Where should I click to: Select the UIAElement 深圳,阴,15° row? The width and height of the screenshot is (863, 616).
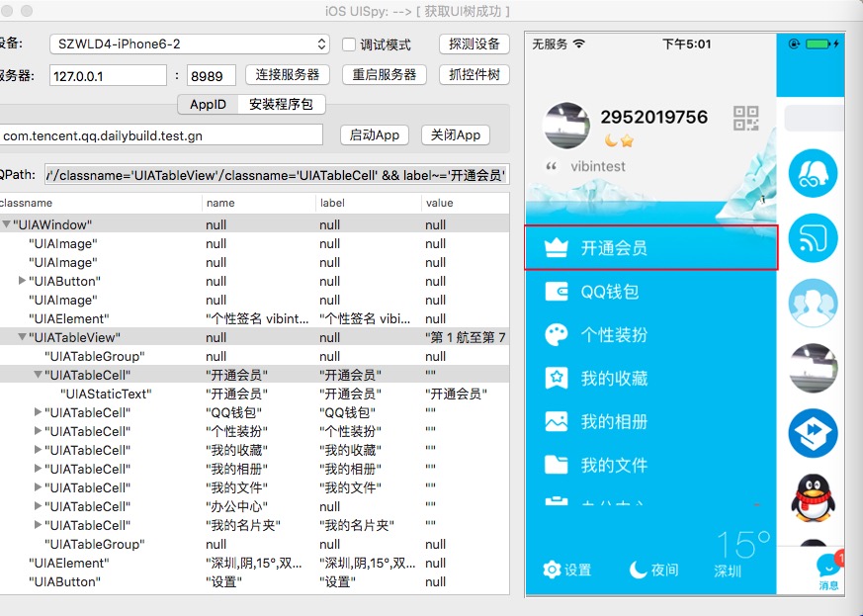254,564
